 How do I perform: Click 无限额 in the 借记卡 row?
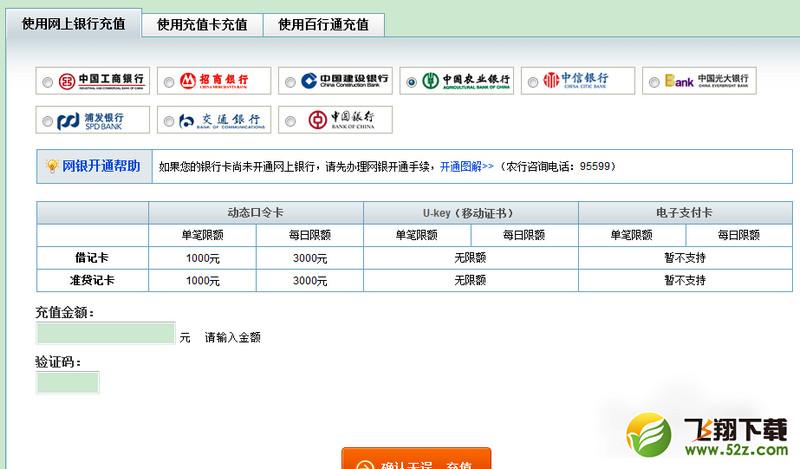pyautogui.click(x=470, y=258)
